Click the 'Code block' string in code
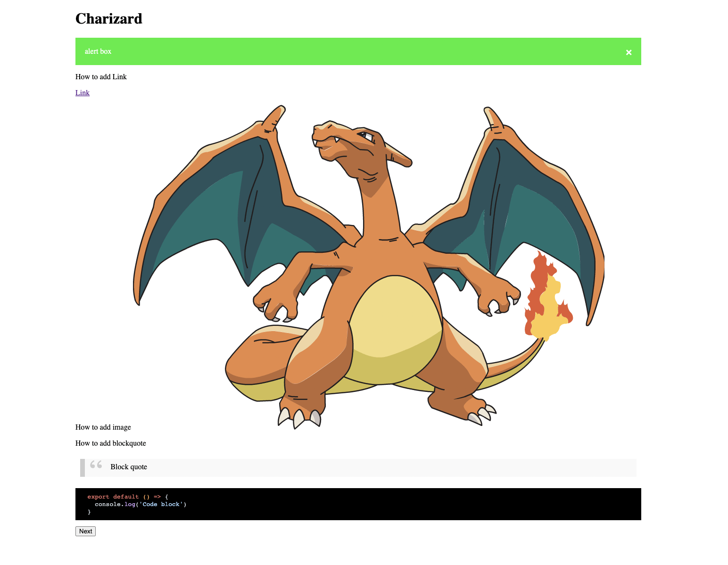The image size is (728, 565). tap(160, 504)
